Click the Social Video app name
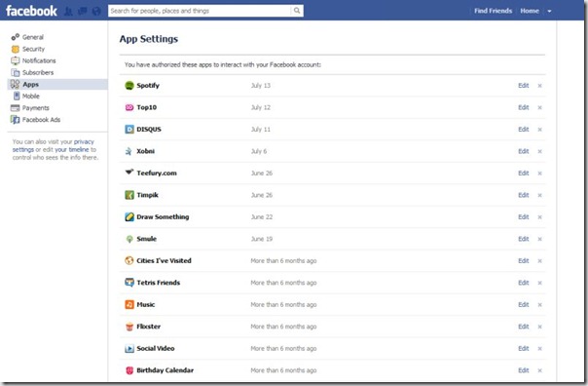The image size is (588, 386). [156, 348]
